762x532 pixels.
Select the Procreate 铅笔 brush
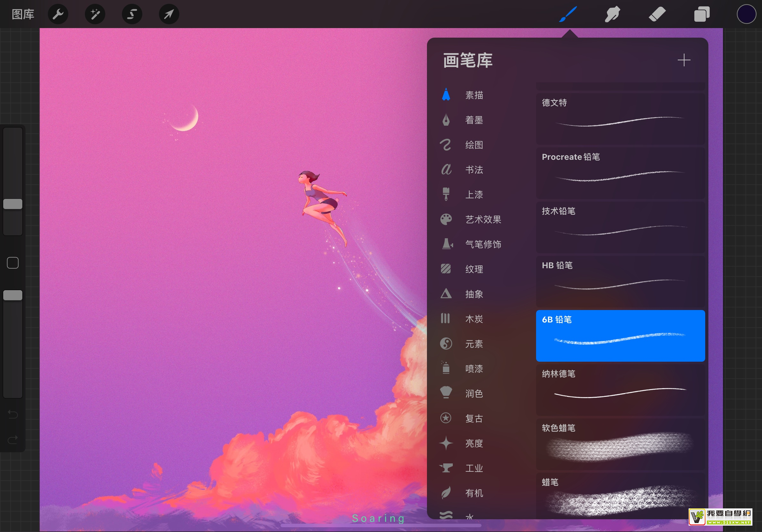(620, 173)
